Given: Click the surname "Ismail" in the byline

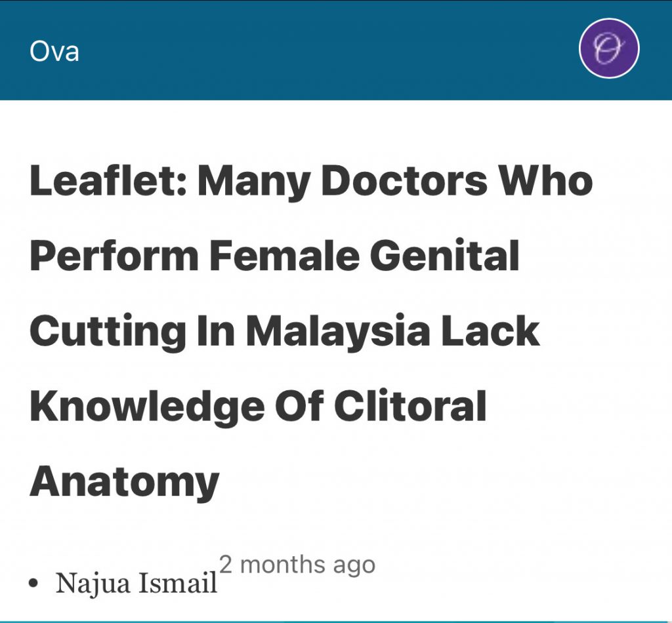Looking at the screenshot, I should click(179, 582).
